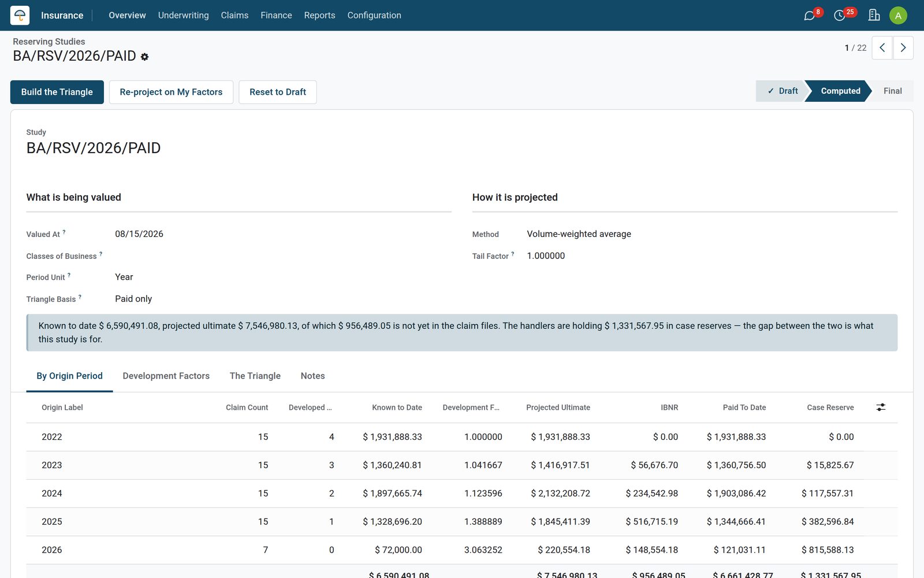Click the Build the Triangle button
Screen dimensions: 924x578
coord(57,92)
